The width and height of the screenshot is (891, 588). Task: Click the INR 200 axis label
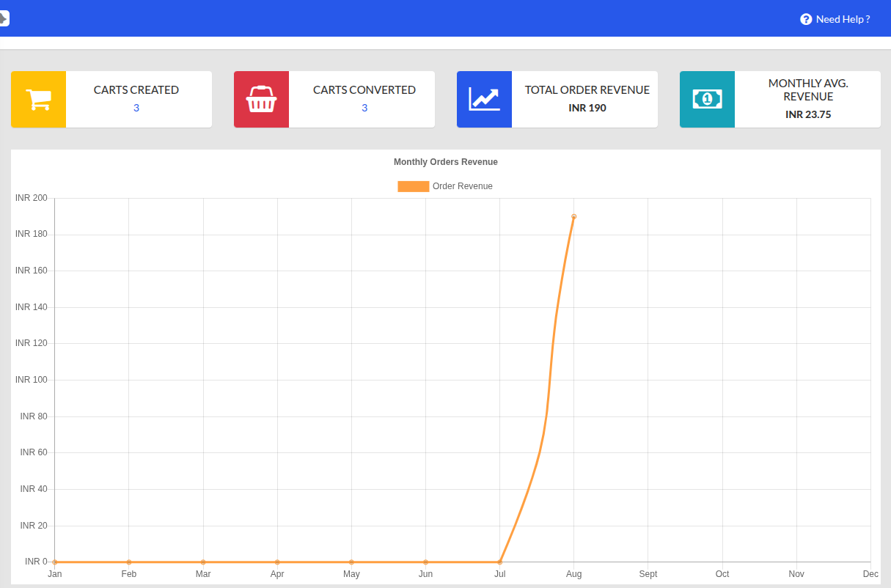click(x=32, y=198)
